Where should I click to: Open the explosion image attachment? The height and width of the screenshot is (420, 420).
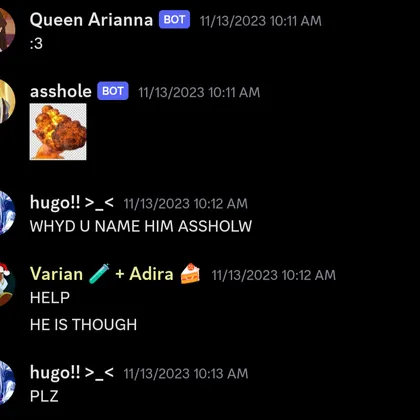tap(58, 131)
